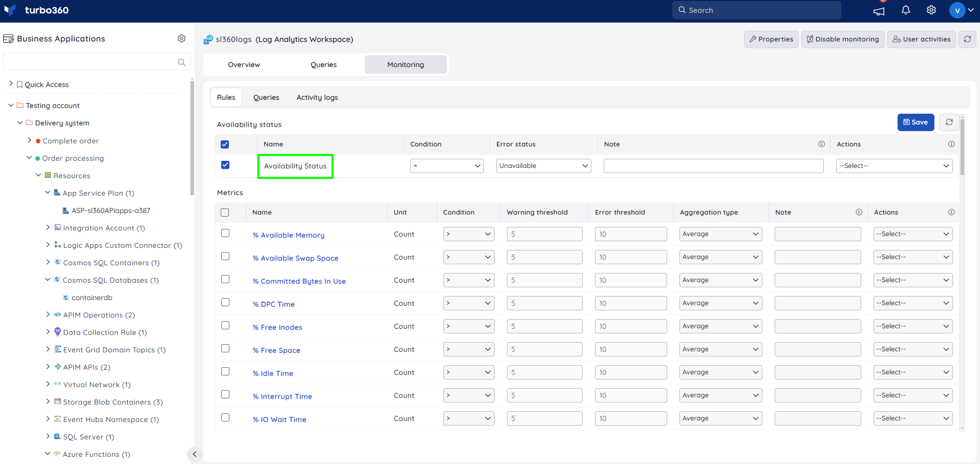
Task: Click the App Service Plan resource icon
Action: pyautogui.click(x=57, y=193)
